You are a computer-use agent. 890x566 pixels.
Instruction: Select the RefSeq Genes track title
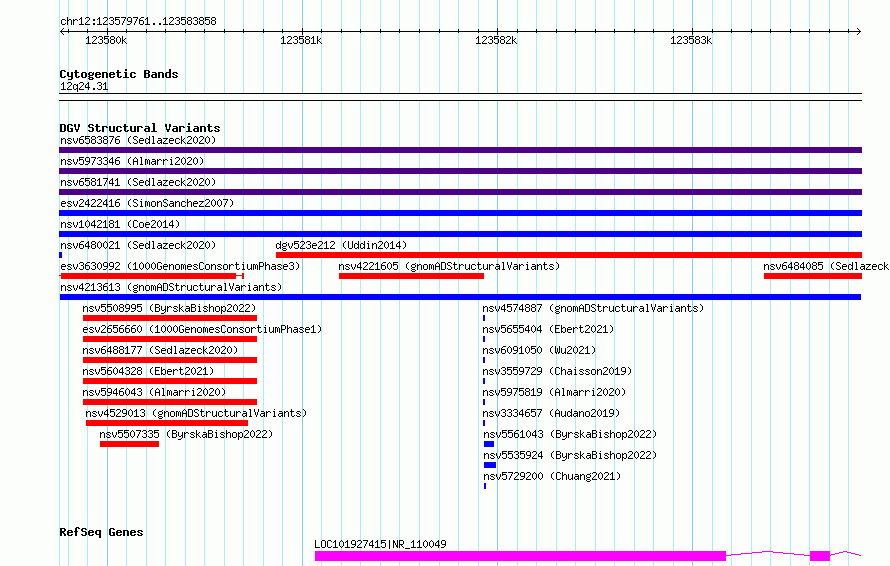coord(101,532)
